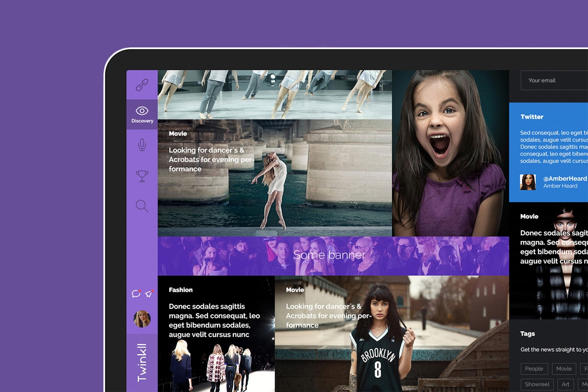Open chat messages bubble icon

[x=136, y=293]
